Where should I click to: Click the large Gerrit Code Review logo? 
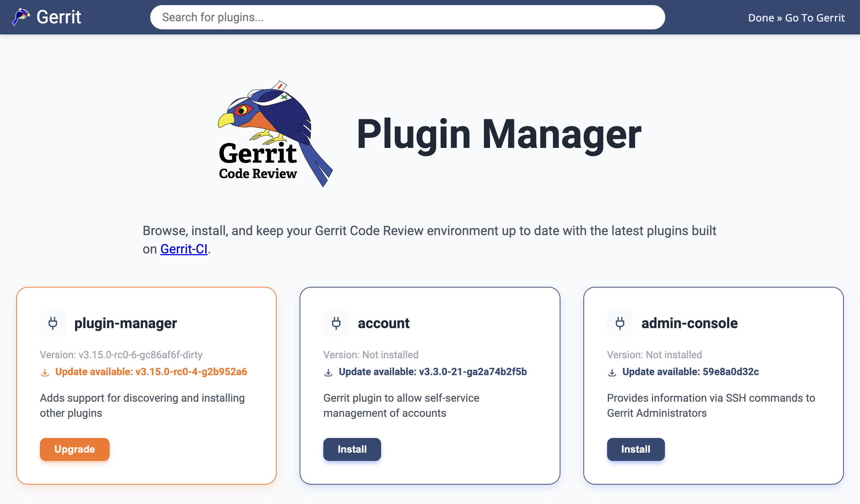(275, 134)
